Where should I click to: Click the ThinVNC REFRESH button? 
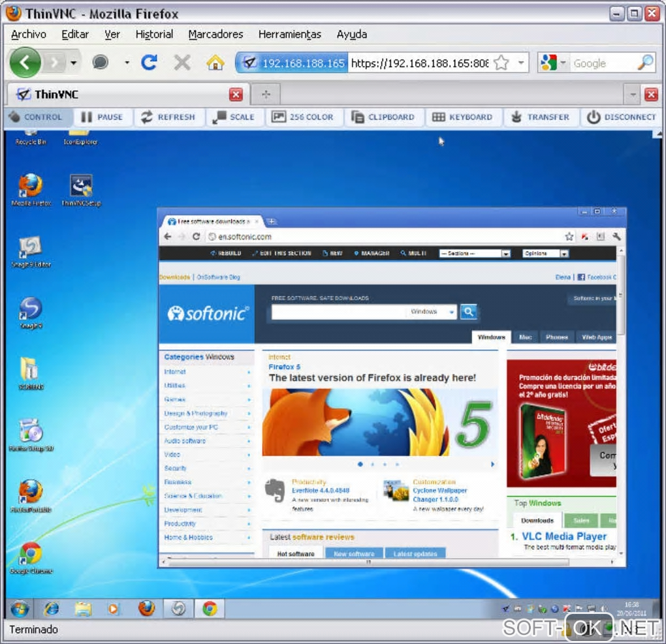[x=168, y=117]
